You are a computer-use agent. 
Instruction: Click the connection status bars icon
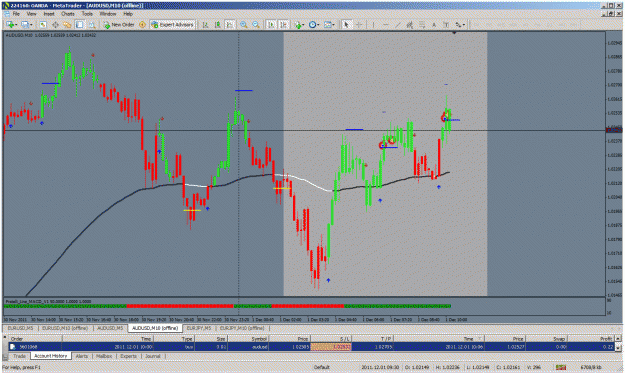[561, 367]
